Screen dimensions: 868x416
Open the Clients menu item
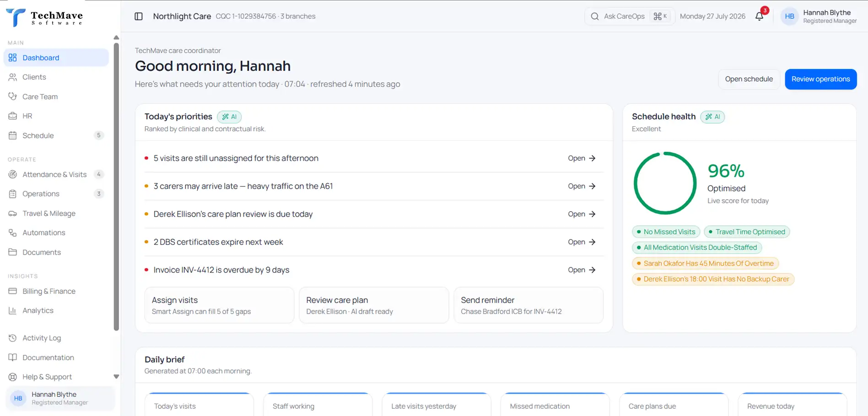pyautogui.click(x=56, y=77)
